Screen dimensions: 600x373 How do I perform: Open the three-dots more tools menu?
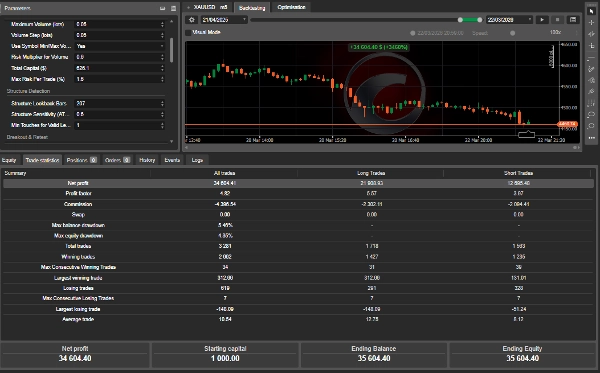point(592,138)
